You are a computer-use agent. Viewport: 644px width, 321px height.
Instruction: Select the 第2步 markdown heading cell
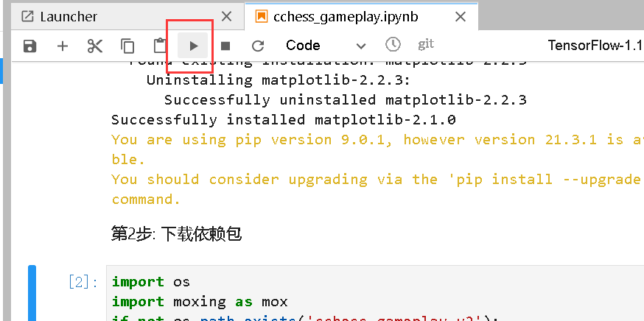click(177, 234)
